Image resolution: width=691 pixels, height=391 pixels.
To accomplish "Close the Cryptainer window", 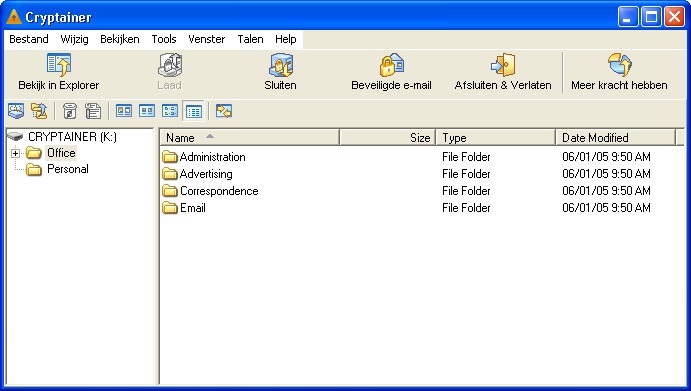I will point(674,17).
